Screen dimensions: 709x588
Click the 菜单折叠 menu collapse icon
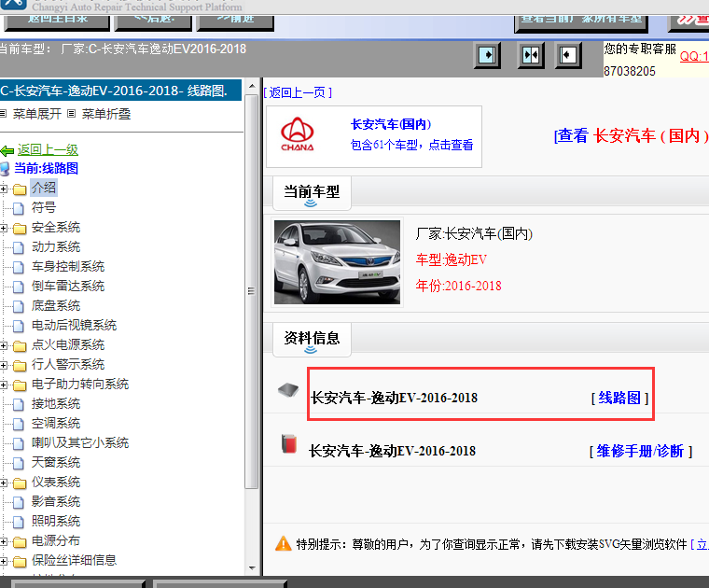point(71,114)
